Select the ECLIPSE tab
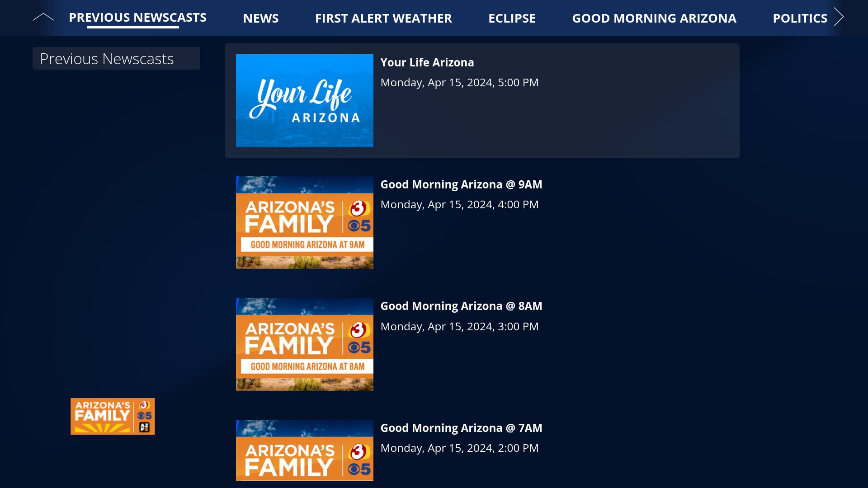This screenshot has width=868, height=488. (x=511, y=18)
